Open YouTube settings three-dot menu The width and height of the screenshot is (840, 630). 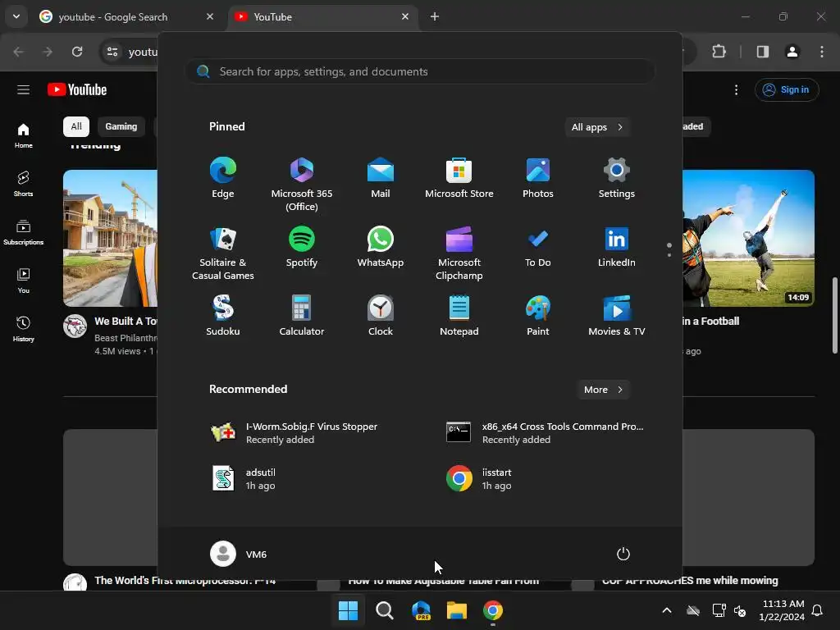tap(736, 89)
